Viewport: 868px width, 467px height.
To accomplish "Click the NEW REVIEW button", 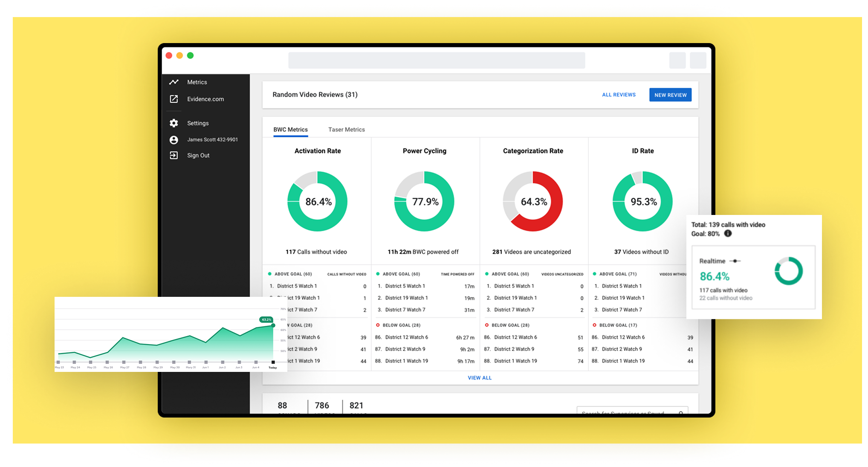I will click(x=670, y=95).
